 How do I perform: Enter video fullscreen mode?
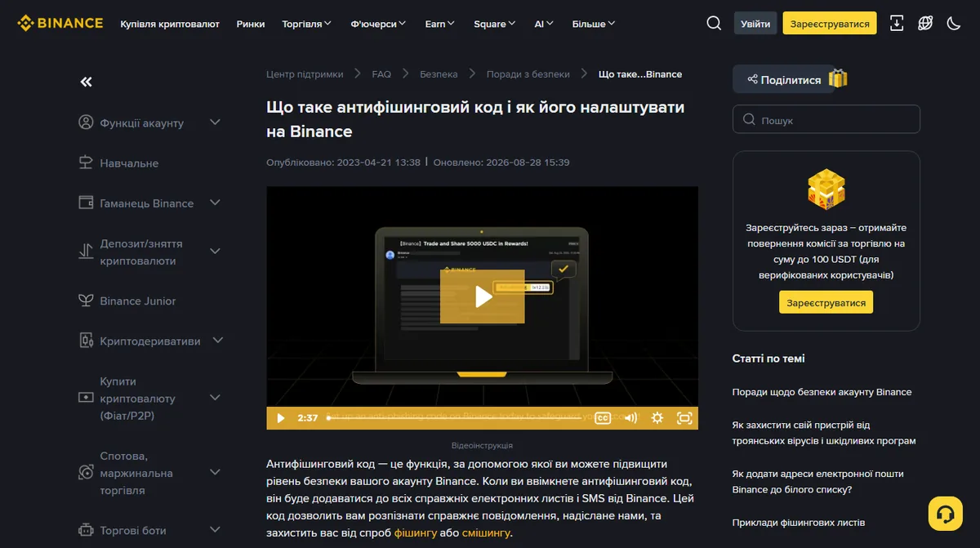coord(684,417)
